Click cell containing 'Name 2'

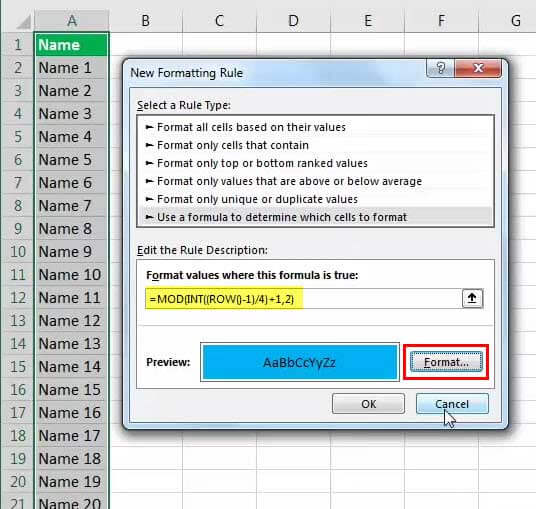(72, 91)
